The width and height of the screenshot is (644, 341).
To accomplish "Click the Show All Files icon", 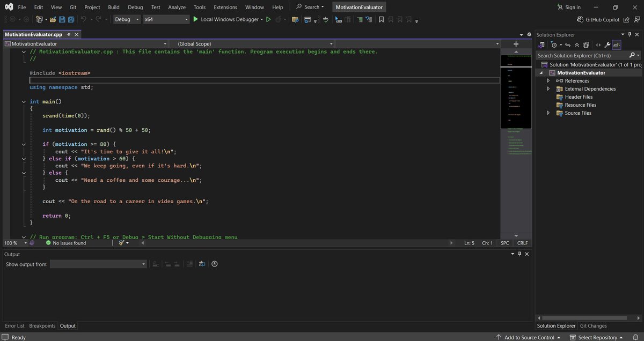I will coord(586,45).
